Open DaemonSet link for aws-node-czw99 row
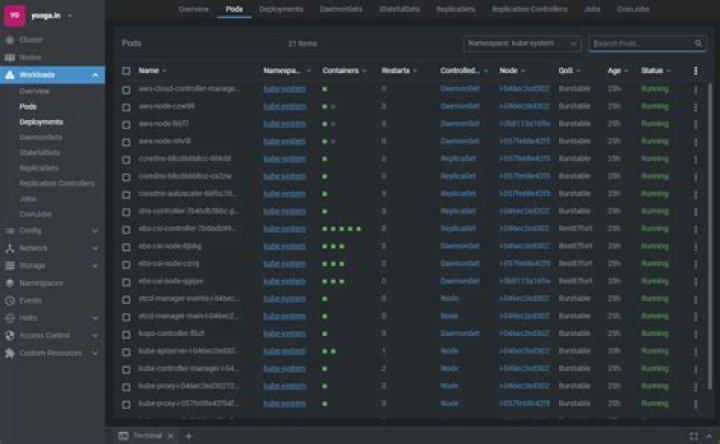Screen dimensions: 720x444 coord(460,107)
